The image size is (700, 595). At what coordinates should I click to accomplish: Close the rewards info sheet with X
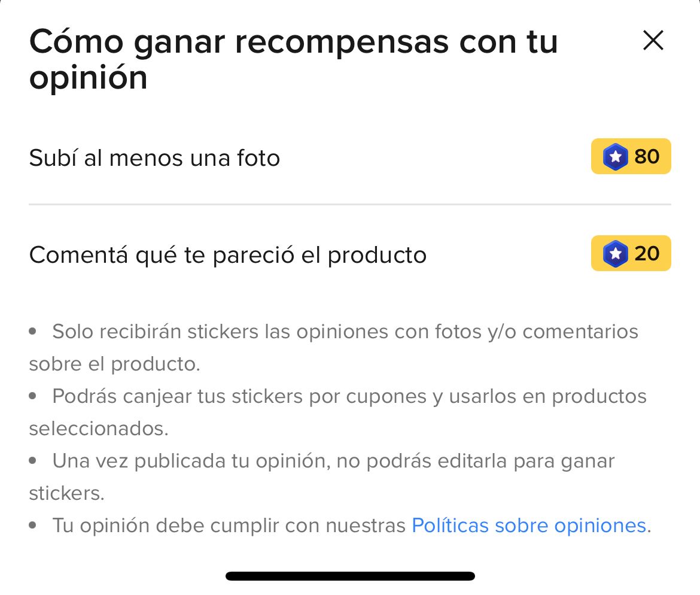(x=653, y=41)
